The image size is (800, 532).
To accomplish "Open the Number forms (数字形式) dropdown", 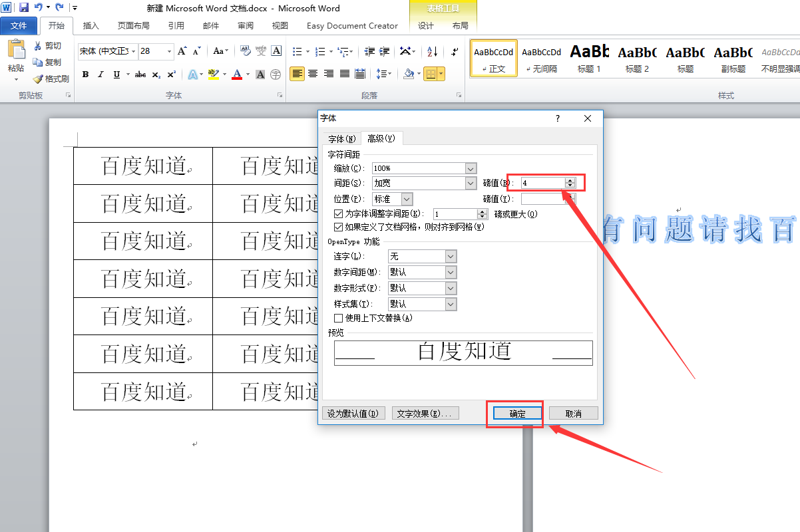I will [451, 289].
